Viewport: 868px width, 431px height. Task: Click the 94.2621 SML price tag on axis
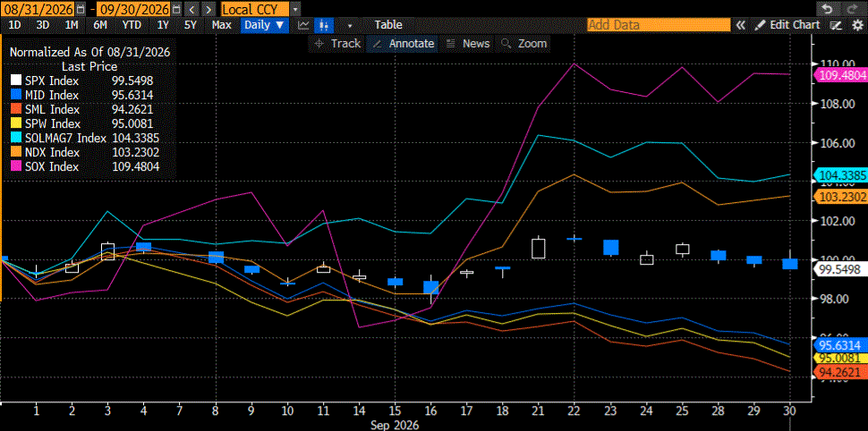(839, 371)
